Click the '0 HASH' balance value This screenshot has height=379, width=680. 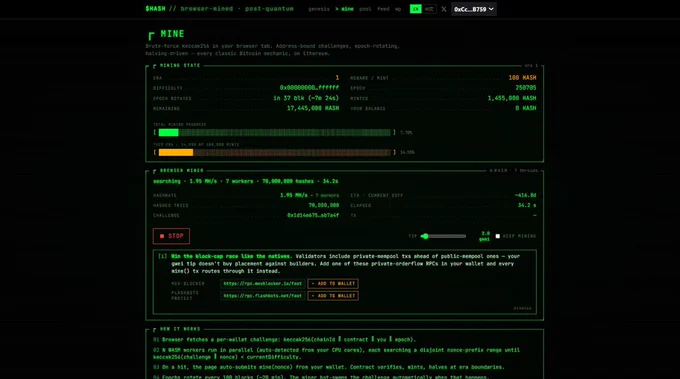(x=526, y=108)
